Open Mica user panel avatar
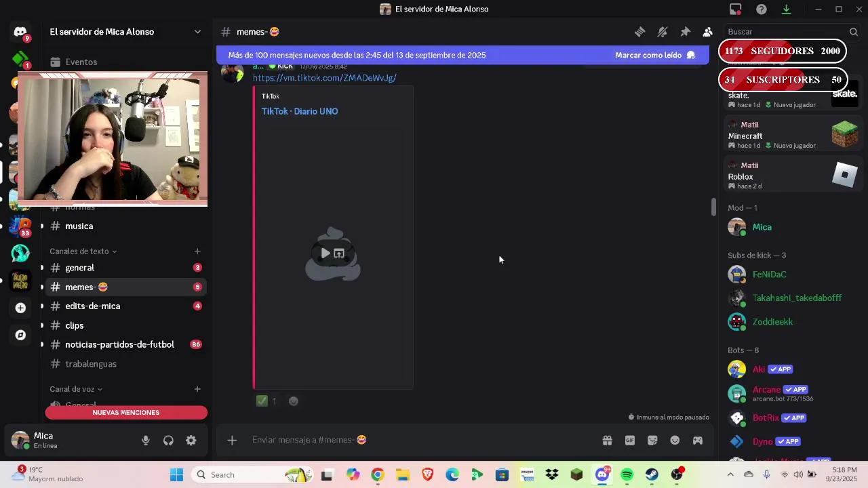The height and width of the screenshot is (488, 868). pos(20,441)
